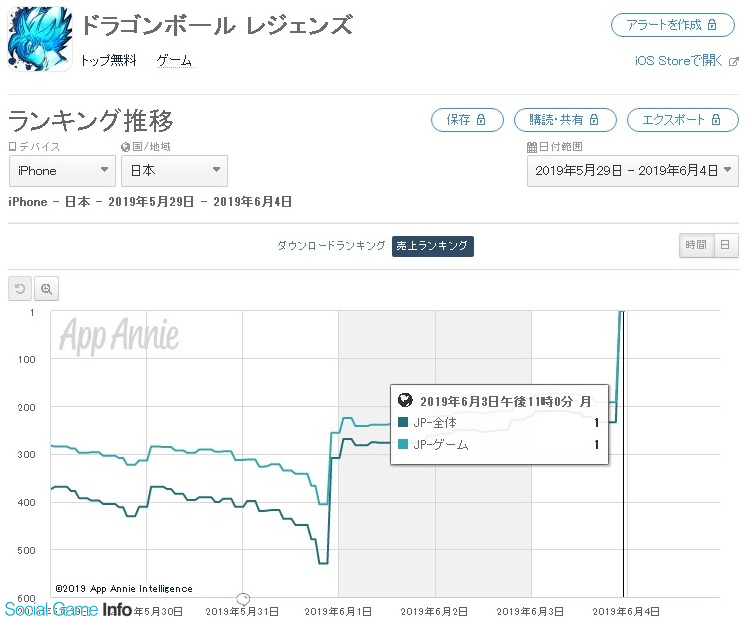746x622 pixels.
Task: Click the ゲーム category link
Action: click(x=174, y=61)
